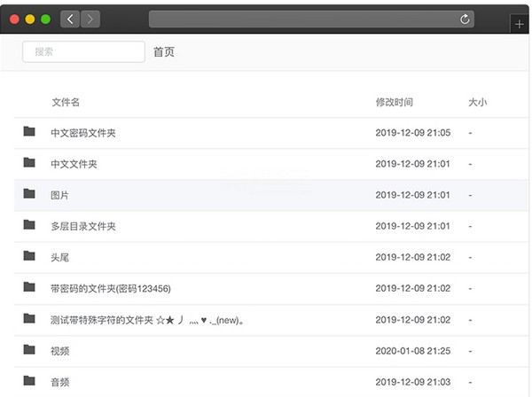The height and width of the screenshot is (397, 532).
Task: Click folder icon of 测试带特殊字符的文件夹
Action: [29, 318]
